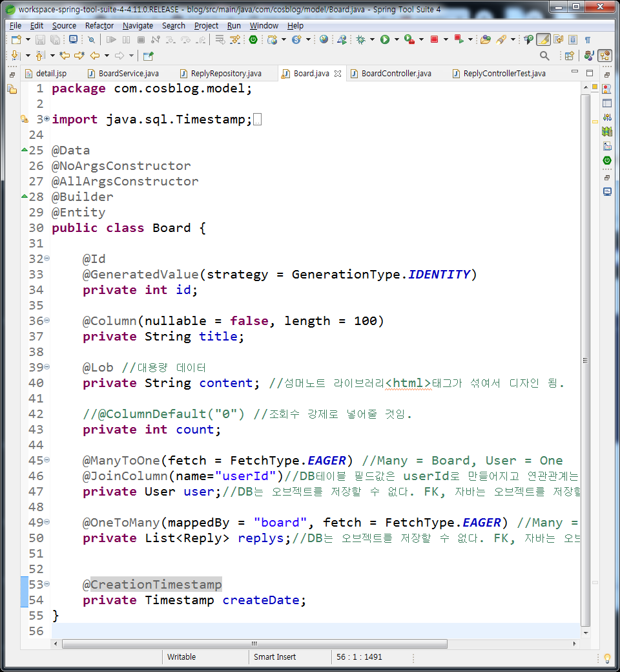Close the Board.java editor tab
The height and width of the screenshot is (672, 620).
(338, 74)
